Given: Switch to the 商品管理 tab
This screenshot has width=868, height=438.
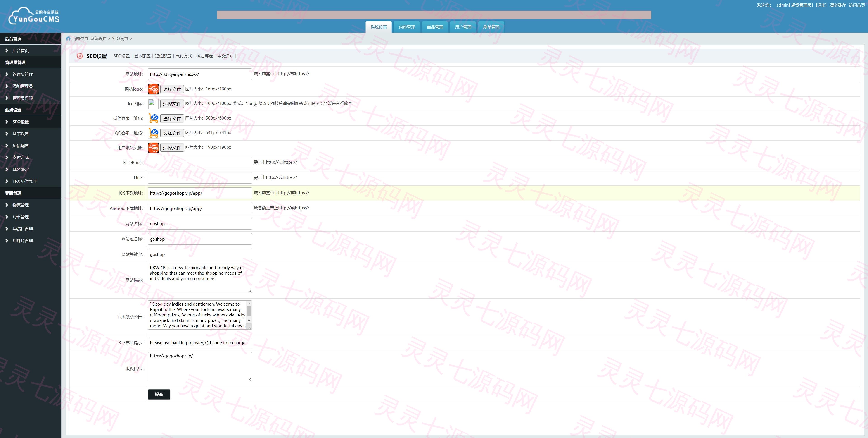Looking at the screenshot, I should (435, 27).
